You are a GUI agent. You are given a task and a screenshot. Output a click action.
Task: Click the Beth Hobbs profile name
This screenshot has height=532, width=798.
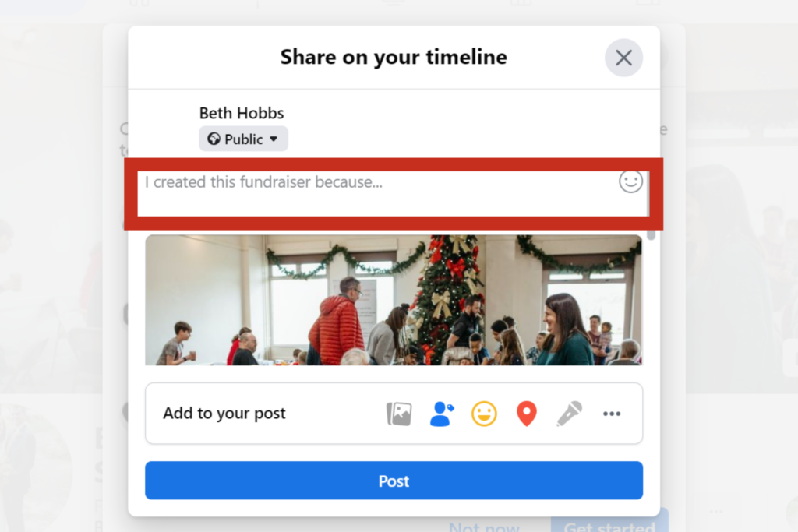tap(242, 114)
